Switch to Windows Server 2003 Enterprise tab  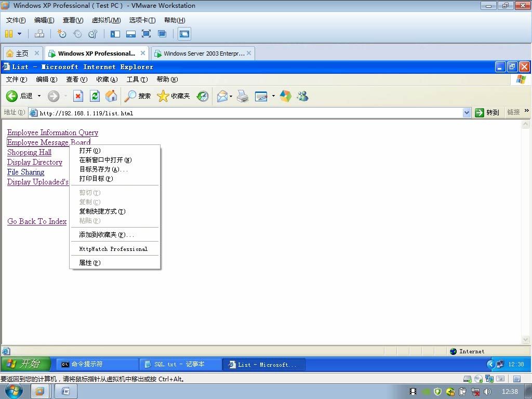tap(204, 54)
